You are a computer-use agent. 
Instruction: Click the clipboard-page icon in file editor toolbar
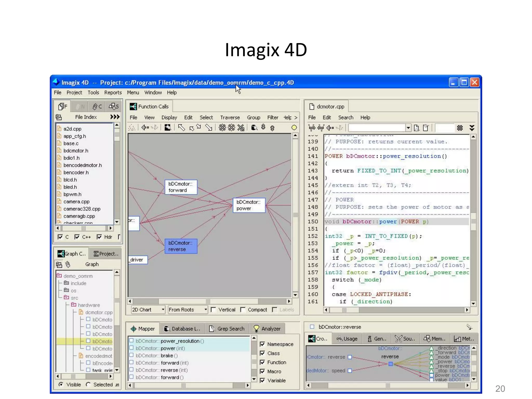[425, 128]
